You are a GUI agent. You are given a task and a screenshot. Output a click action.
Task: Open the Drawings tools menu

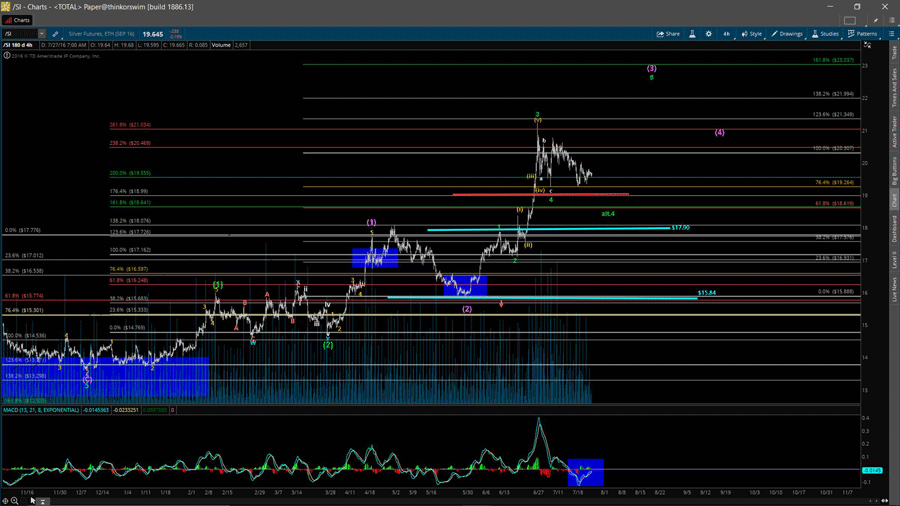[x=787, y=34]
